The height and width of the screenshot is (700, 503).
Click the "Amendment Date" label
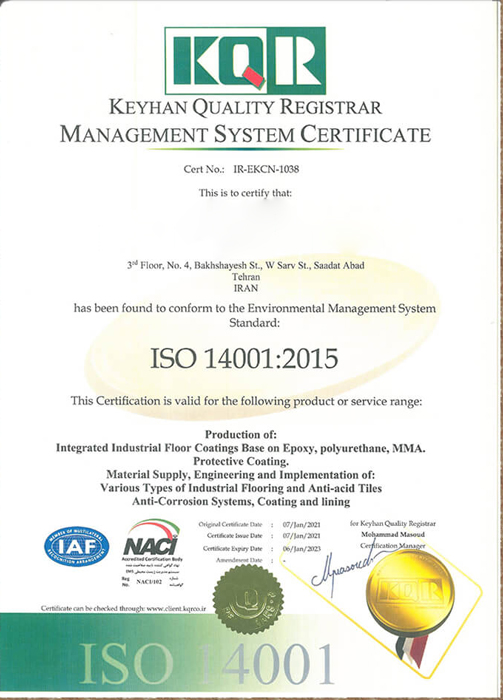tap(239, 560)
